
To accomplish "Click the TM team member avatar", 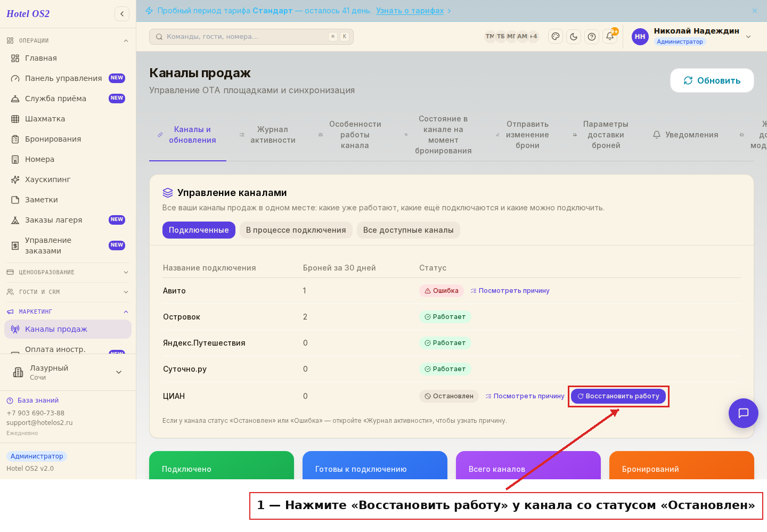I will (489, 37).
